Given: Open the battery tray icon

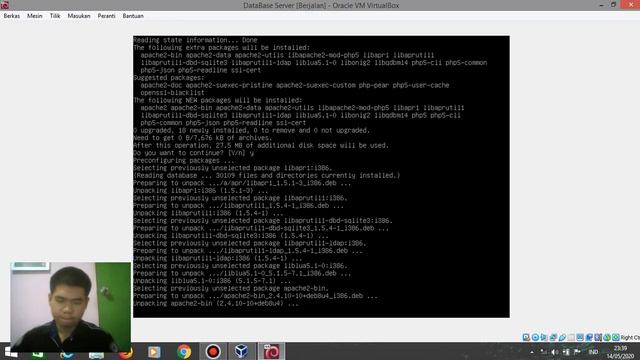Looking at the screenshot, I should coord(567,352).
